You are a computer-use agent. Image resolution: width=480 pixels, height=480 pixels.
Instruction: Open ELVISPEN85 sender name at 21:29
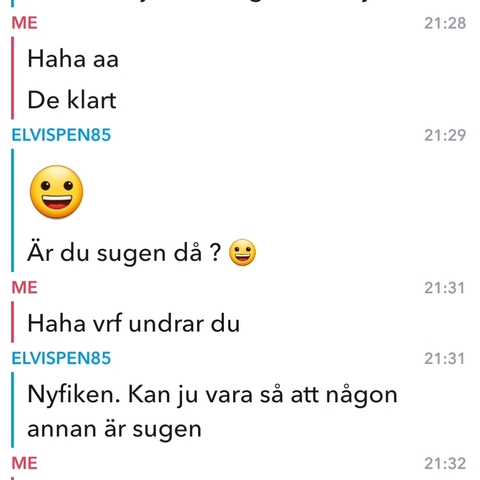61,135
